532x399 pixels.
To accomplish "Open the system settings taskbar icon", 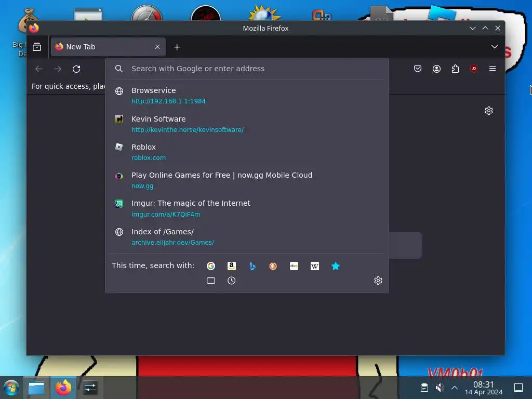I will 90,388.
